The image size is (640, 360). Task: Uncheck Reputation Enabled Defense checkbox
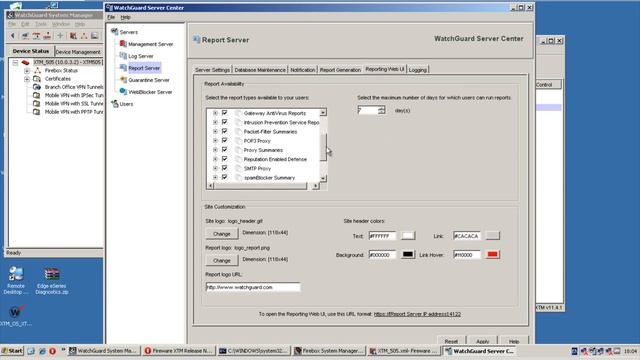pos(224,159)
